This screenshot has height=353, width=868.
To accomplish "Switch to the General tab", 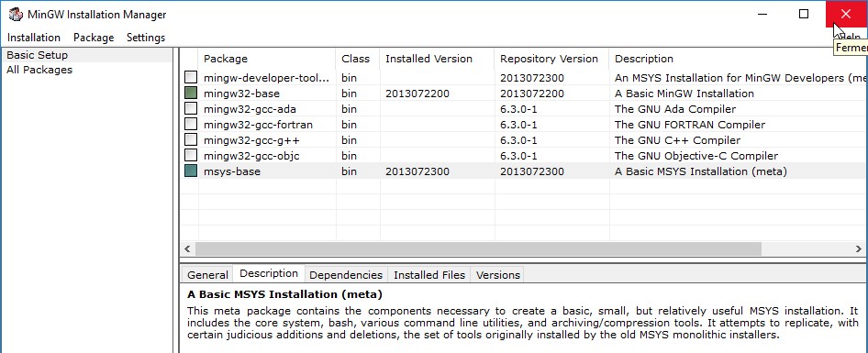I will tap(207, 275).
